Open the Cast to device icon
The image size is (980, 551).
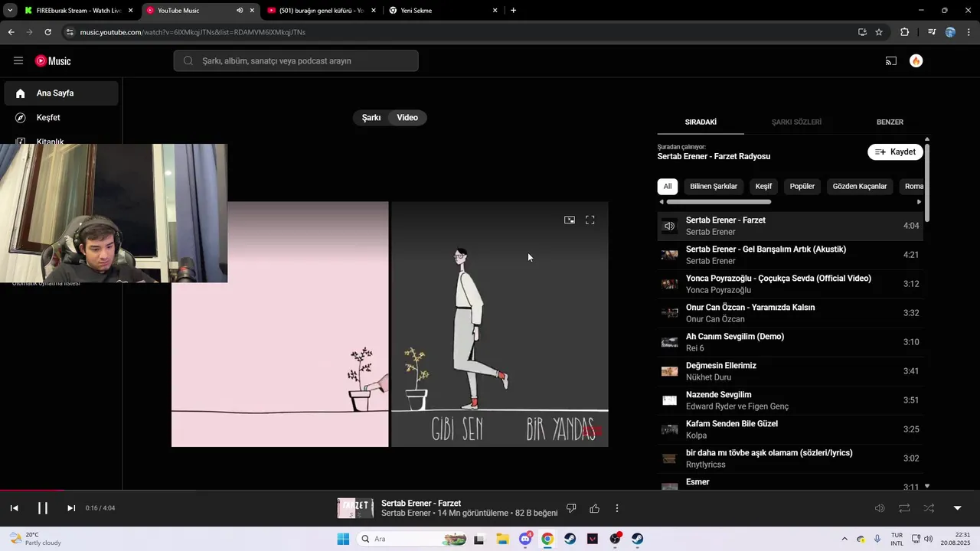891,61
